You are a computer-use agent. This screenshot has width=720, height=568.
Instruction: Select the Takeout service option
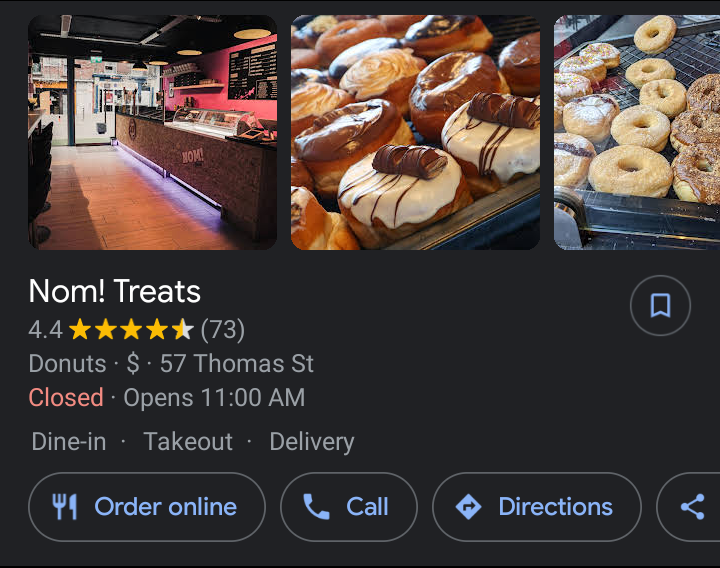point(188,442)
